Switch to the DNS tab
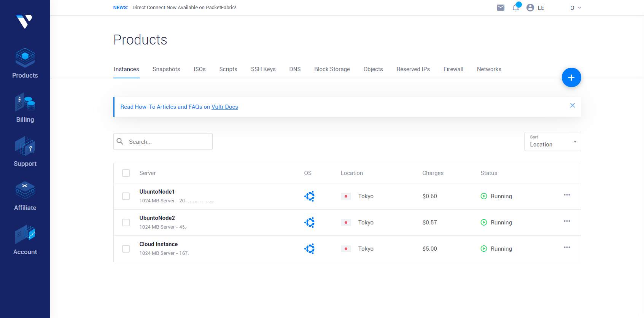The height and width of the screenshot is (318, 644). (x=295, y=69)
